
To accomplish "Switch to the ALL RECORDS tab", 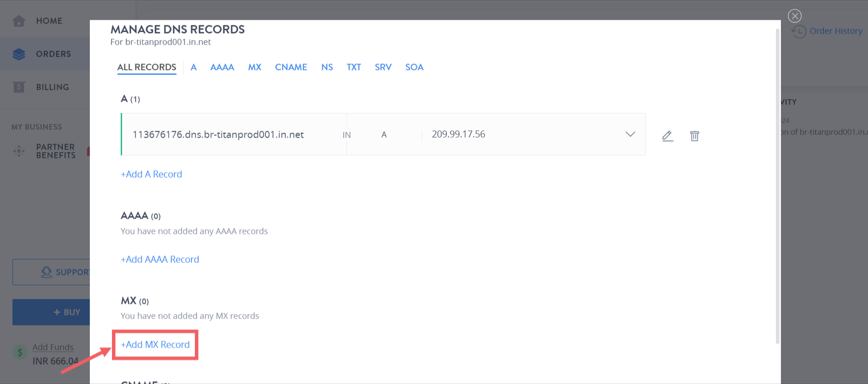I will (147, 67).
